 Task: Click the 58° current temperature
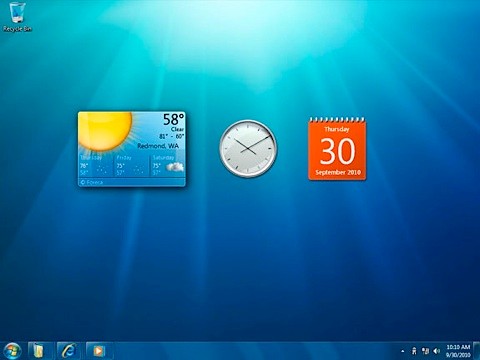(173, 119)
